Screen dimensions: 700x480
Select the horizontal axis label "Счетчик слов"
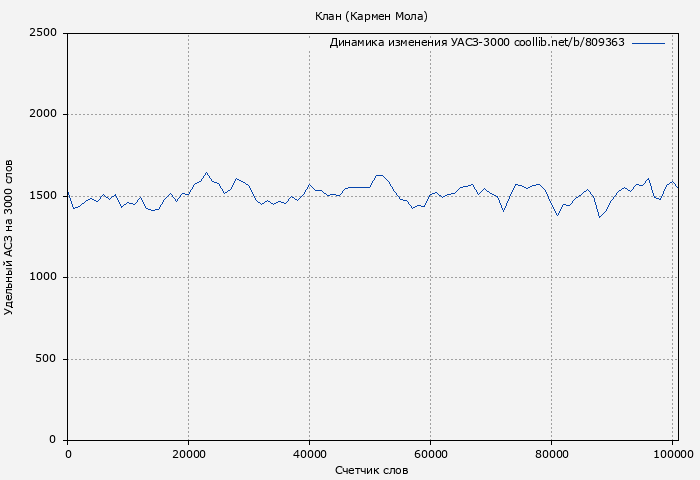pos(371,470)
